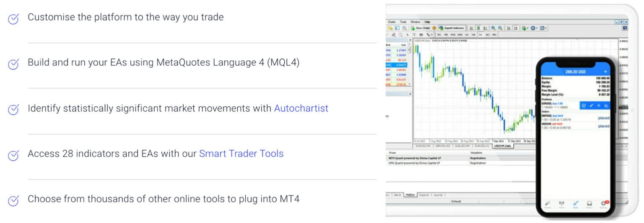Tap the pencil edit icon on position

click(x=591, y=105)
